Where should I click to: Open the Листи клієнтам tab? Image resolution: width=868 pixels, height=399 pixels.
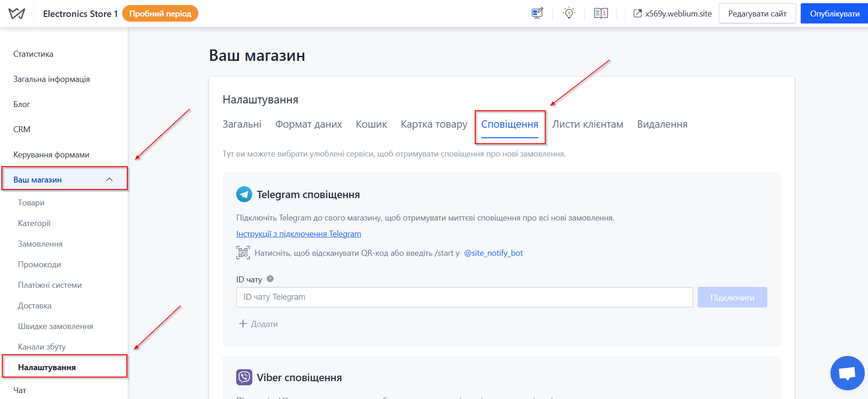click(587, 124)
